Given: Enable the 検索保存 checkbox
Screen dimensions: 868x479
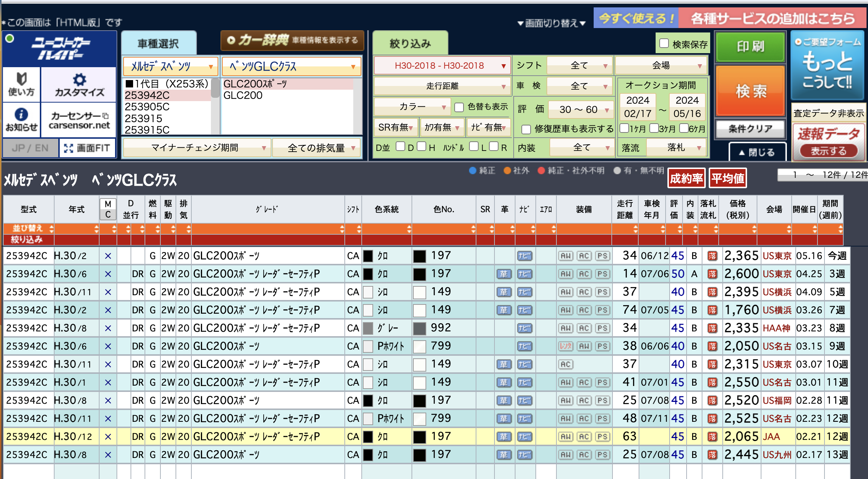Looking at the screenshot, I should 664,44.
